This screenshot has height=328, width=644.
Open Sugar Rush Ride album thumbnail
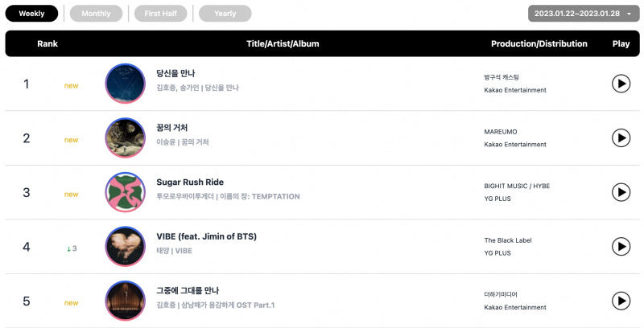tap(126, 192)
